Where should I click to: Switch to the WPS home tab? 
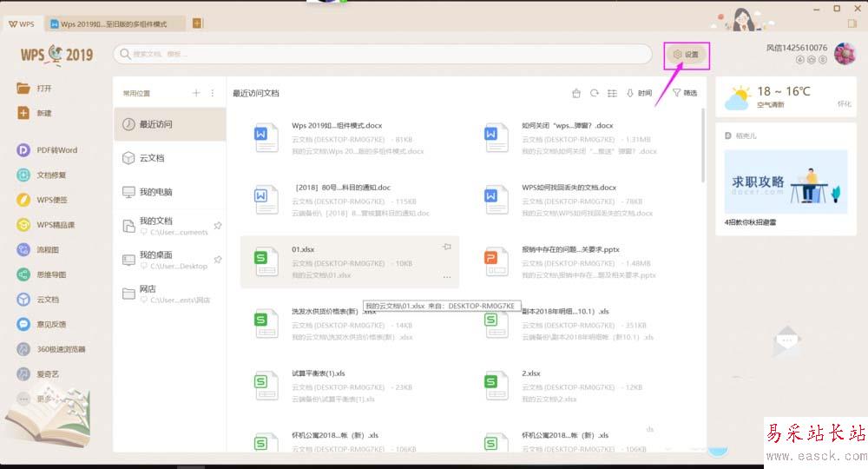(x=23, y=23)
